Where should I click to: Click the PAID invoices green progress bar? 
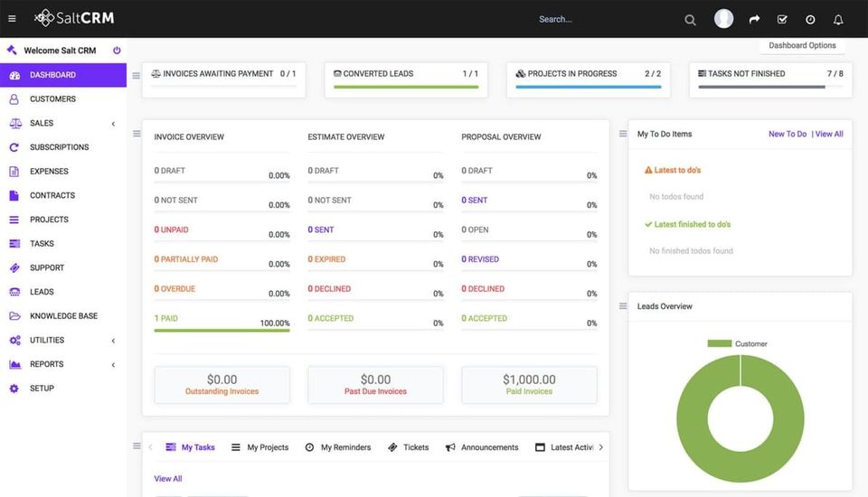(222, 331)
